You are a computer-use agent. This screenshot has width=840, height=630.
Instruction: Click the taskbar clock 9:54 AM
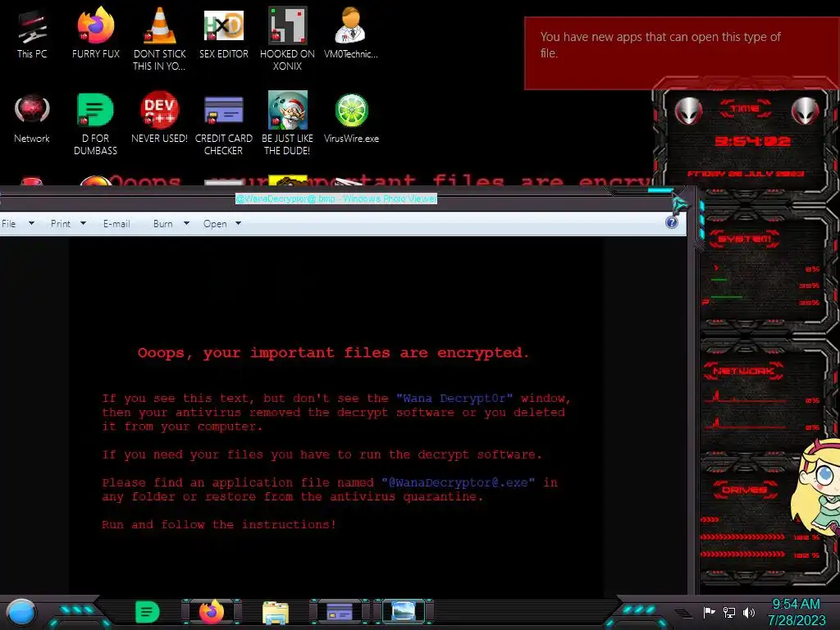[796, 605]
